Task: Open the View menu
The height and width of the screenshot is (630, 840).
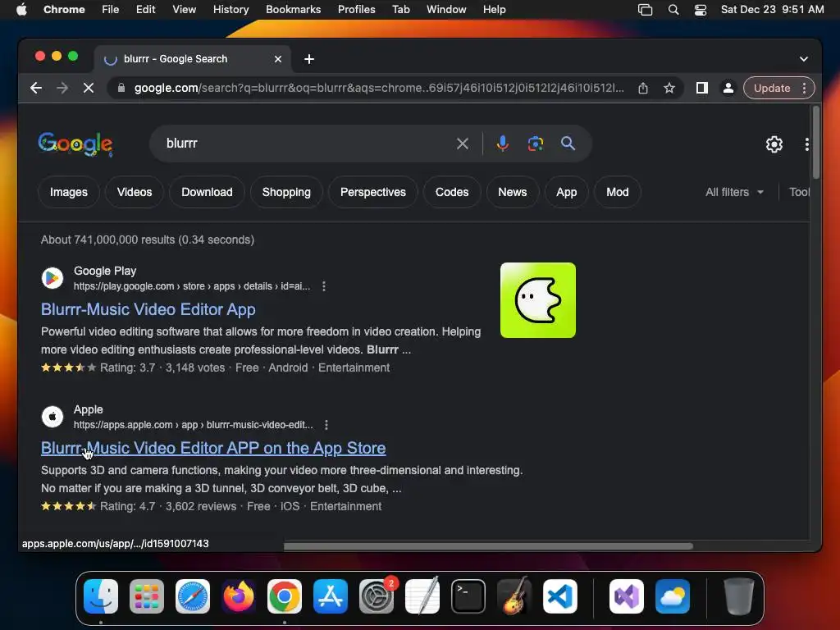Action: pos(184,10)
